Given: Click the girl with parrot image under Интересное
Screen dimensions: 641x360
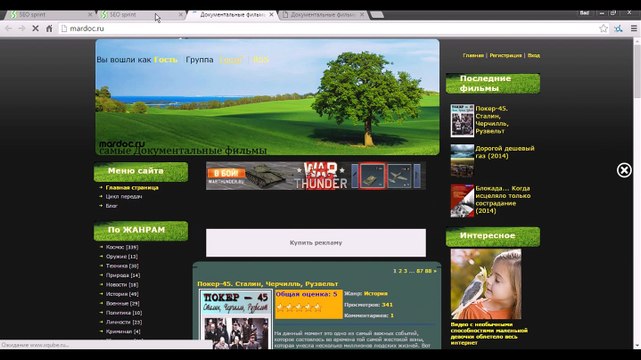Looking at the screenshot, I should 486,284.
